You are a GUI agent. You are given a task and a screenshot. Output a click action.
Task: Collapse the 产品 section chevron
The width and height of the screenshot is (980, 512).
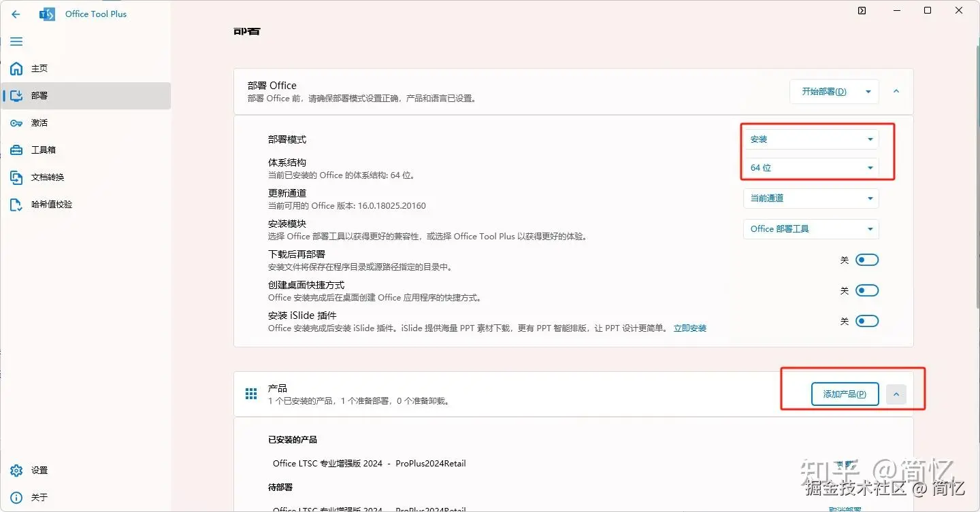tap(896, 394)
